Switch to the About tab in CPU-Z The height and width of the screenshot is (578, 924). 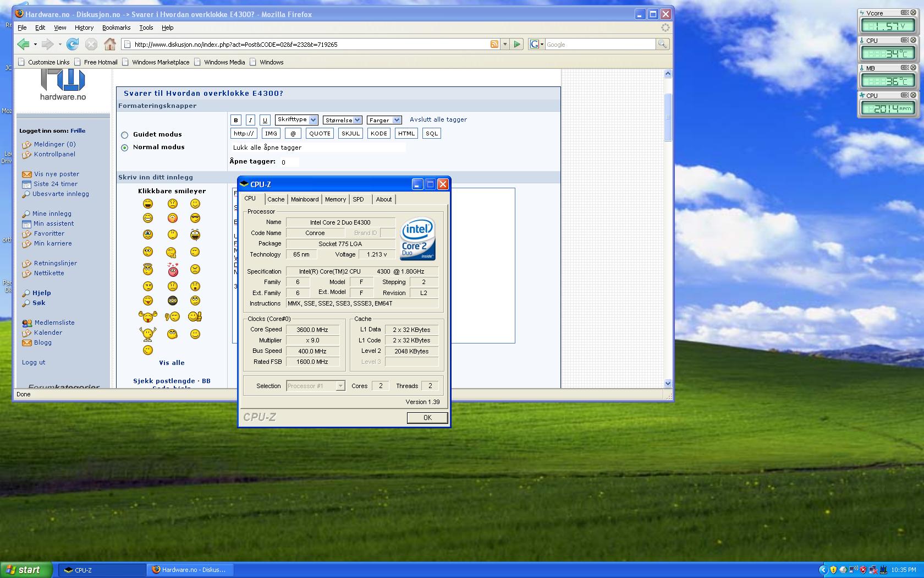pos(384,199)
